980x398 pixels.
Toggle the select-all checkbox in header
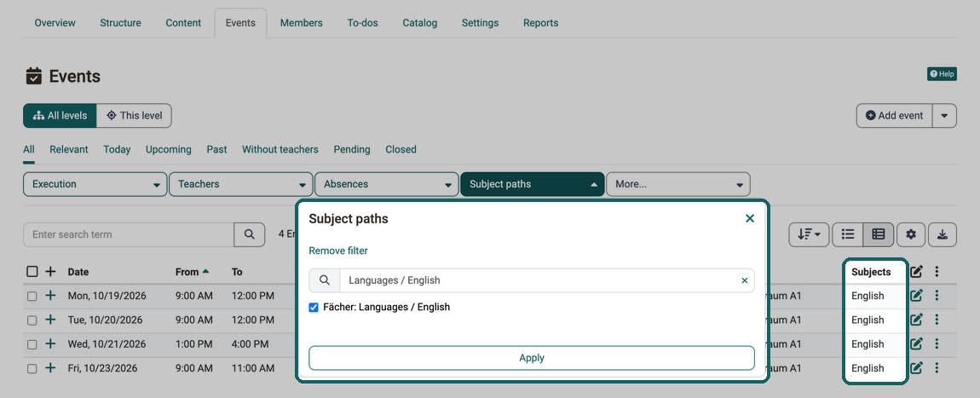(32, 272)
